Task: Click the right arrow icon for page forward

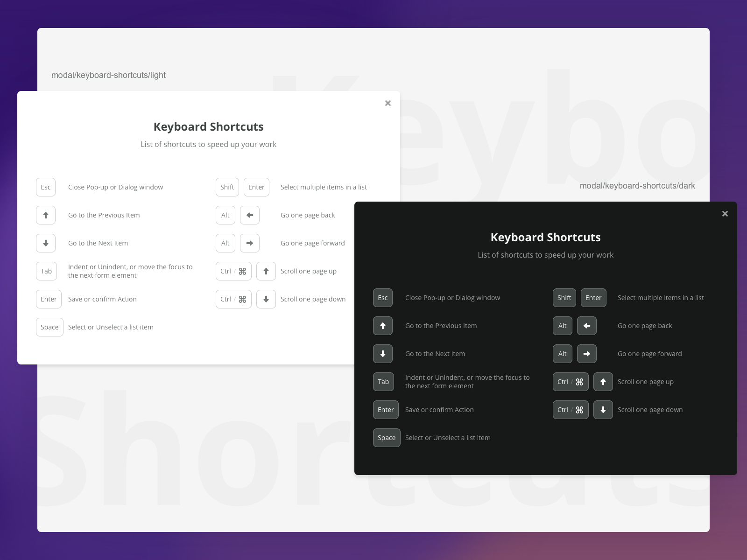Action: 250,243
